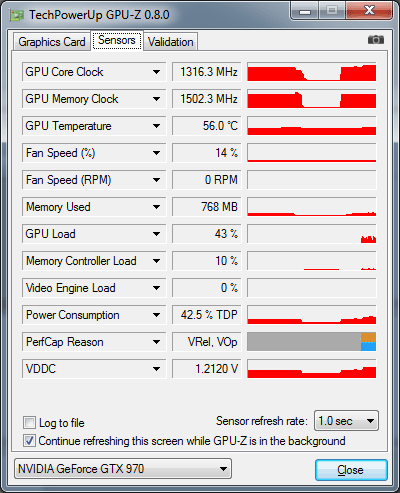Viewport: 400px width, 493px height.
Task: Click the Close button
Action: click(351, 470)
